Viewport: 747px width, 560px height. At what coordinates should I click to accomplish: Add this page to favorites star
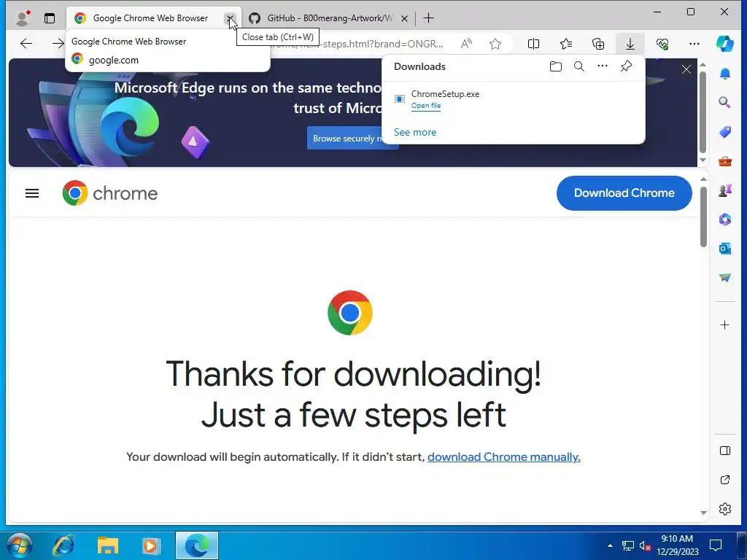pyautogui.click(x=495, y=44)
